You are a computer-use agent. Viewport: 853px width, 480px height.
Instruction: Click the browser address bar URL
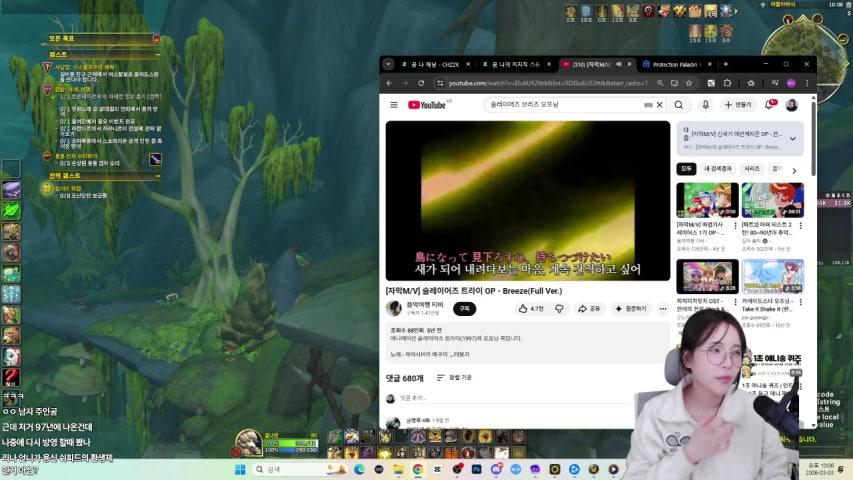[x=548, y=83]
